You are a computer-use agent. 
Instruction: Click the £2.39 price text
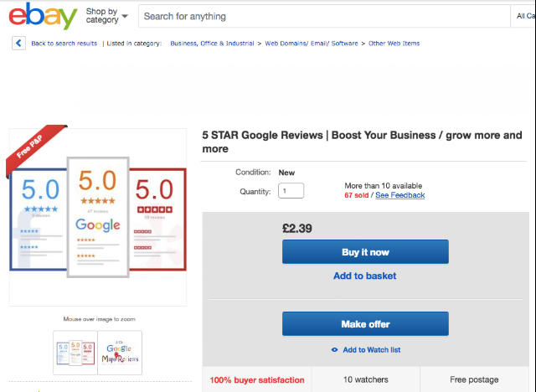297,229
